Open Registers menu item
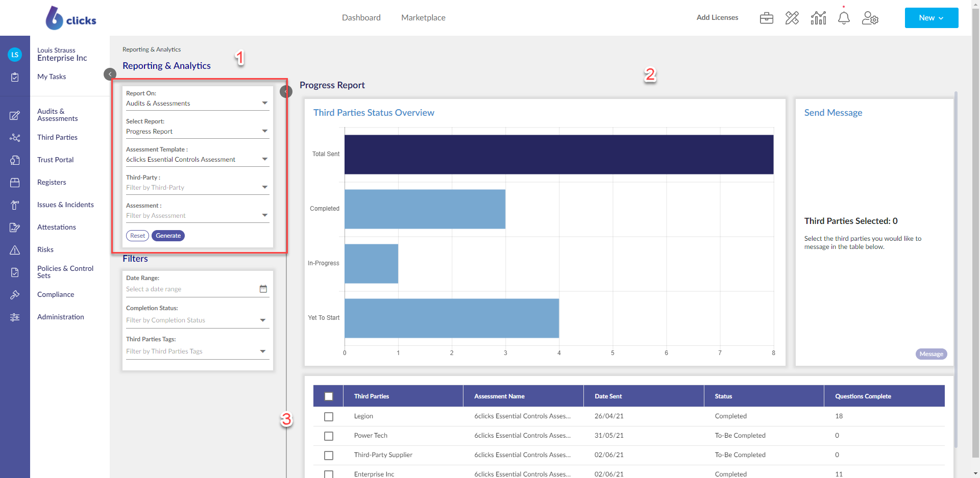 52,182
